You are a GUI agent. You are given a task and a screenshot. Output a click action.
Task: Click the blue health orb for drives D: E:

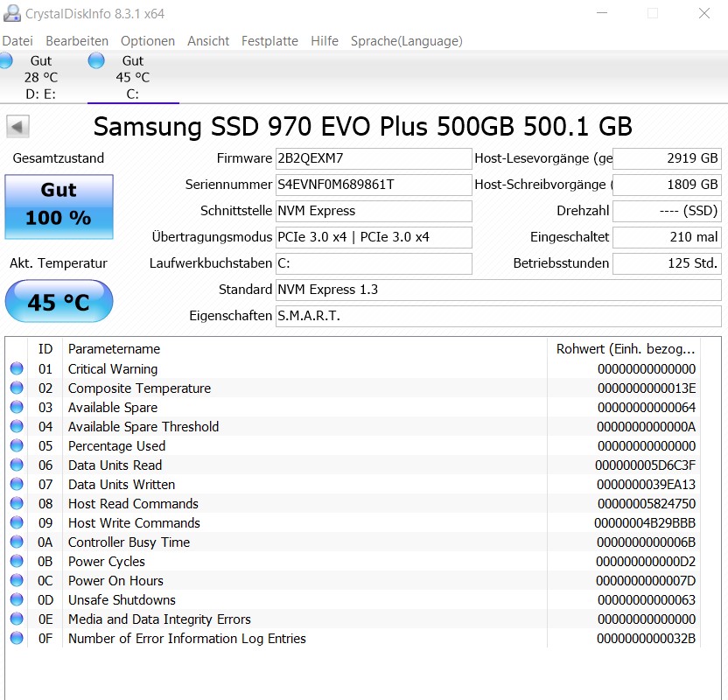[x=5, y=60]
